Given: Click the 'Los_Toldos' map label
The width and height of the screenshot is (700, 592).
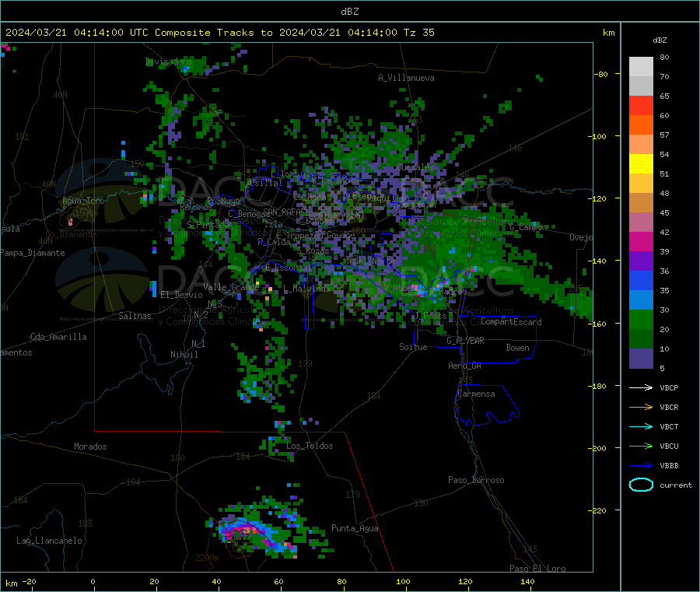Looking at the screenshot, I should pyautogui.click(x=310, y=446).
